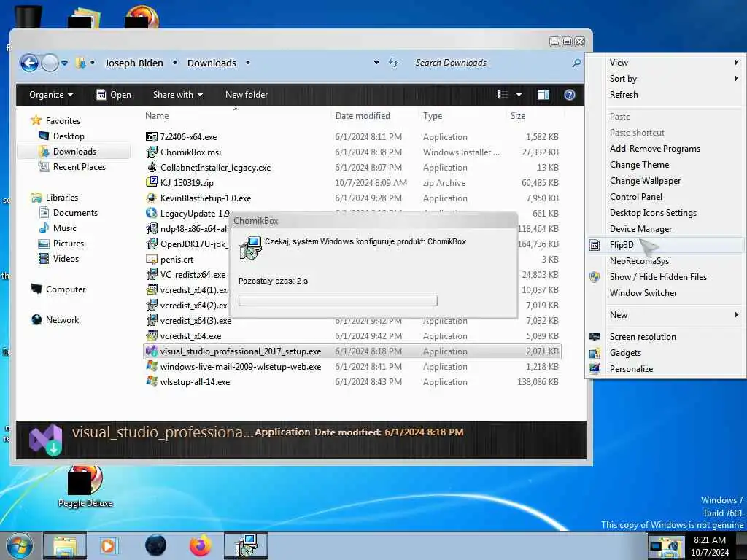747x560 pixels.
Task: Select the penis.crt certificate icon
Action: (x=151, y=259)
